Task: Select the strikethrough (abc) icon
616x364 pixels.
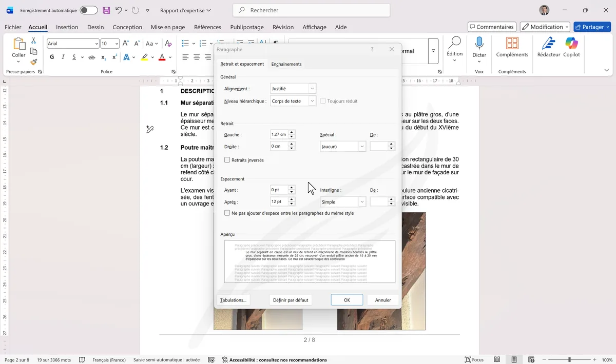Action: 91,56
